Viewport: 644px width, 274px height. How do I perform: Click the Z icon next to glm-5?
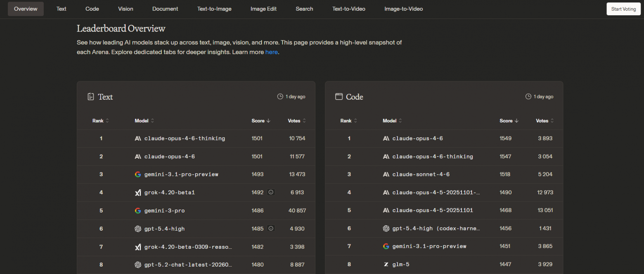386,264
